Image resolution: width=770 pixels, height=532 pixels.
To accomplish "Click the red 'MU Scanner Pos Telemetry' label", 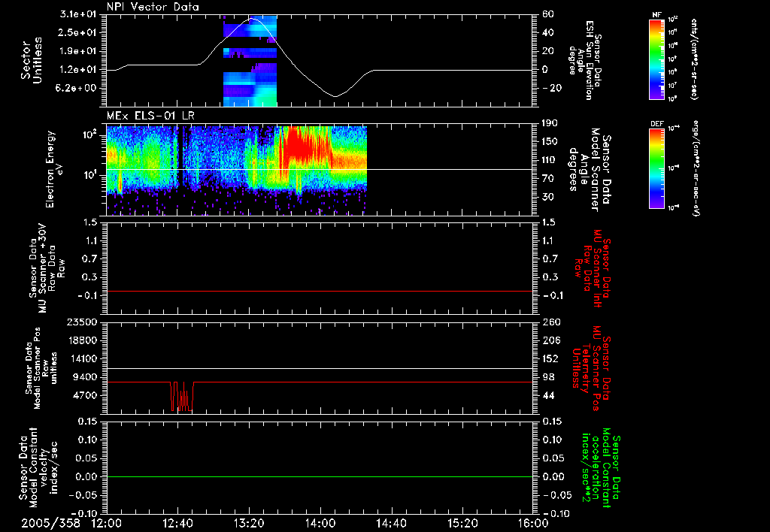I will (x=591, y=368).
